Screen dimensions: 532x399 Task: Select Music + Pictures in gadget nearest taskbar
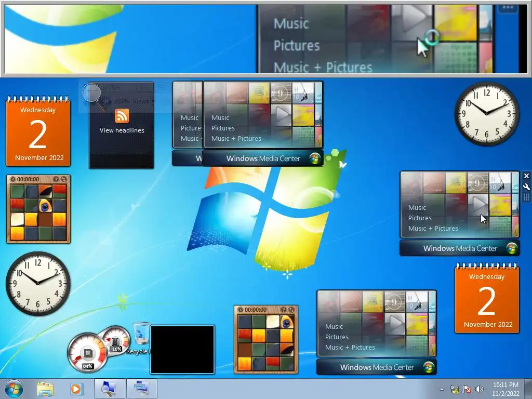pos(350,348)
